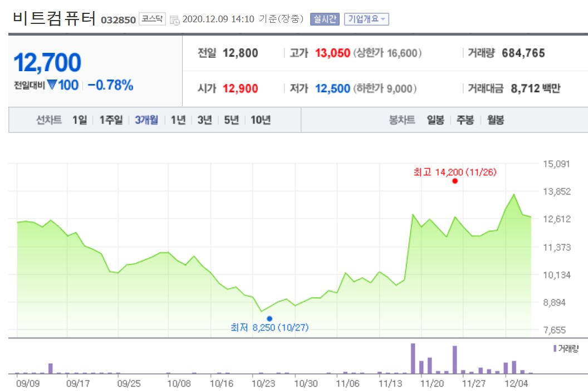Click the stock code 032850
Viewport: 588px width, 391px height.
tap(118, 20)
